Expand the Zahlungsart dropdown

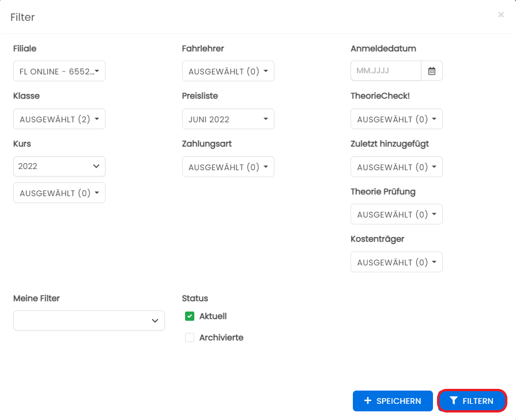tap(228, 167)
